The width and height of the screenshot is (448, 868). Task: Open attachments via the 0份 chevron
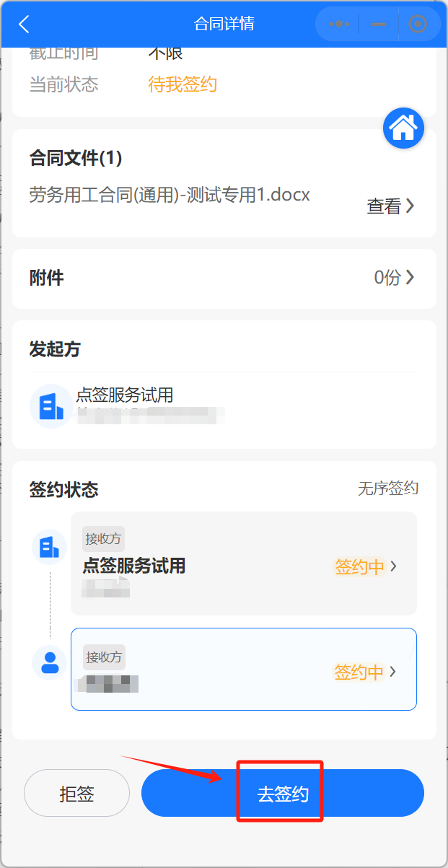tap(410, 277)
